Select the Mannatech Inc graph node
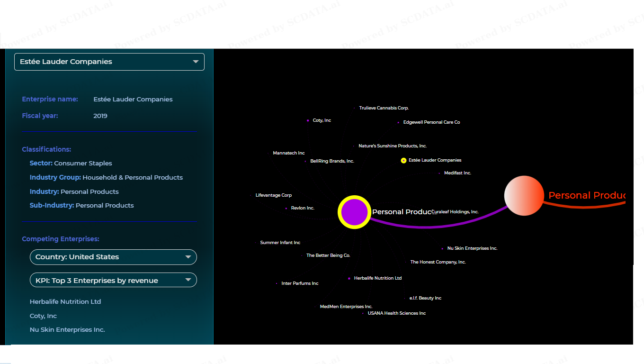644x364 pixels. click(288, 153)
